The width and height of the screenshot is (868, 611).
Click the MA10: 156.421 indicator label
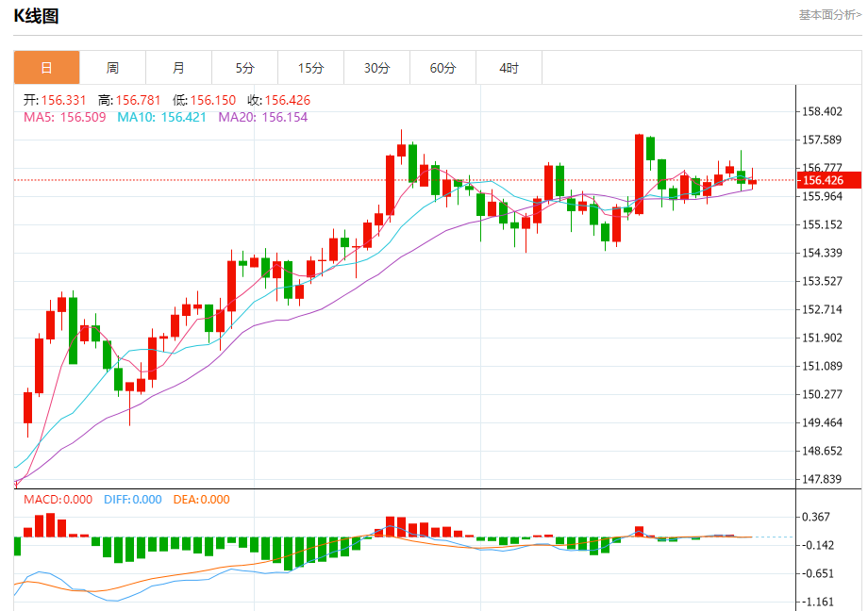[x=161, y=117]
